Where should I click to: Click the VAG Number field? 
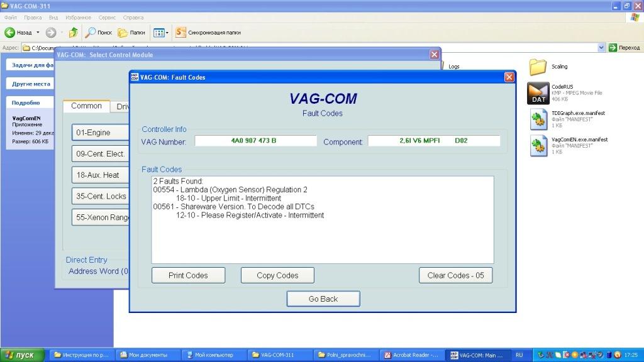[255, 141]
